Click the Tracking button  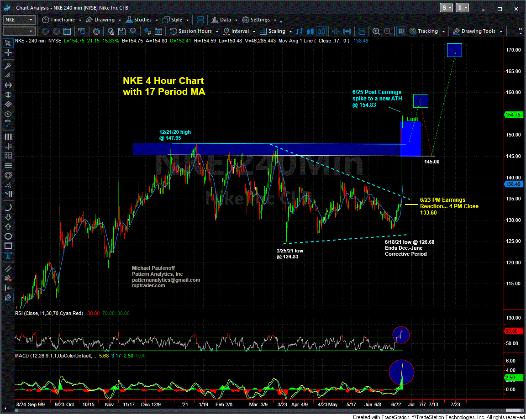[x=424, y=31]
